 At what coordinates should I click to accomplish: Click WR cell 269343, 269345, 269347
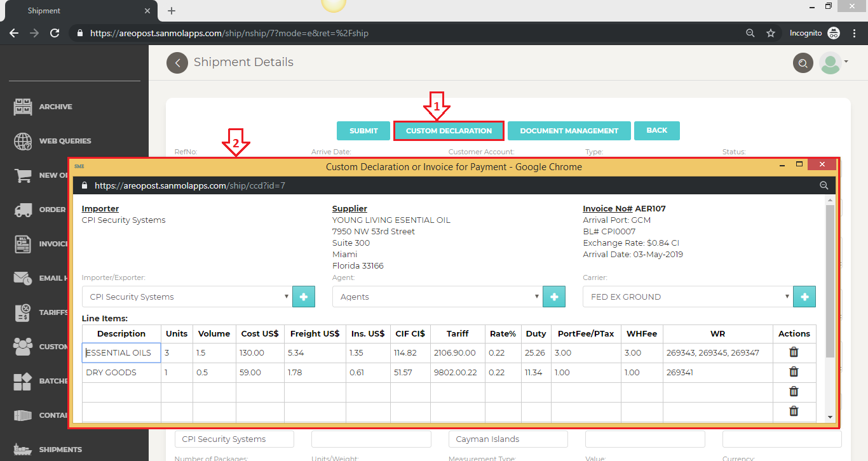click(718, 352)
